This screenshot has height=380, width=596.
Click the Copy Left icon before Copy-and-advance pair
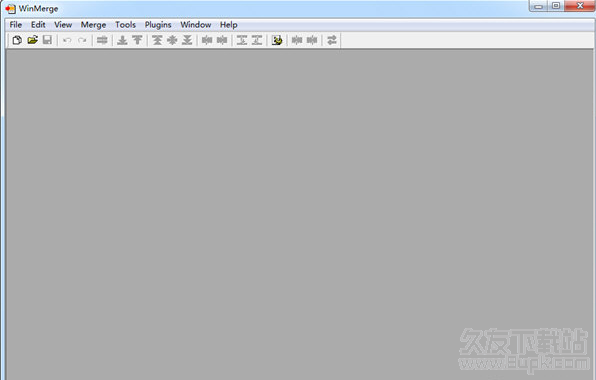click(222, 40)
